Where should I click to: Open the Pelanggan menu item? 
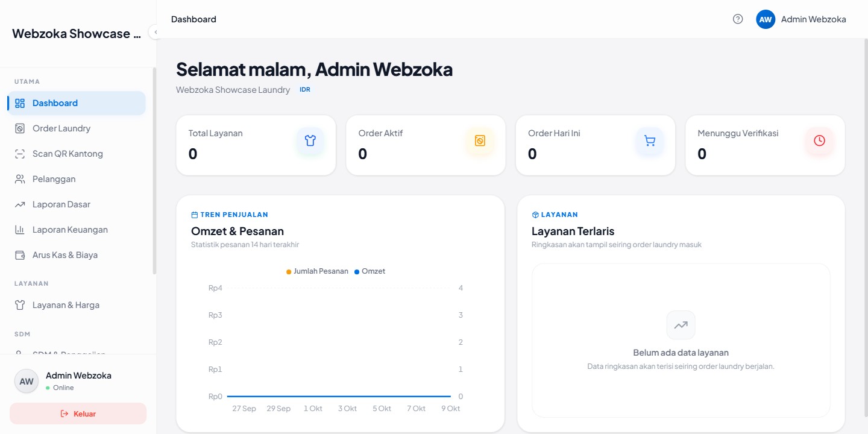click(x=77, y=179)
